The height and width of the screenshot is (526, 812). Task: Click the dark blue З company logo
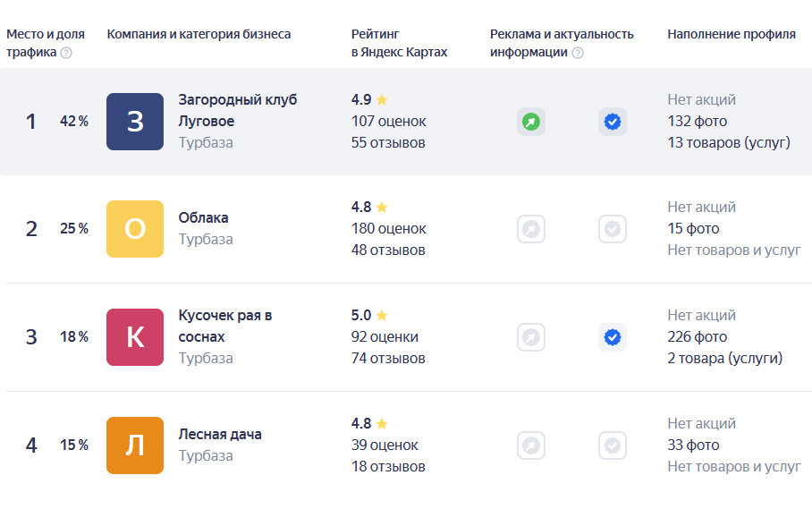point(135,122)
